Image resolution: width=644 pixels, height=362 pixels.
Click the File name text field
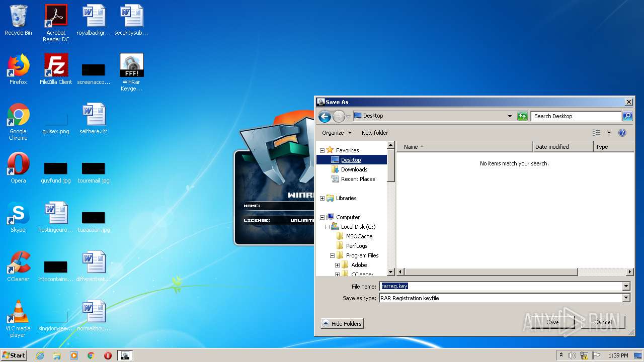point(501,287)
